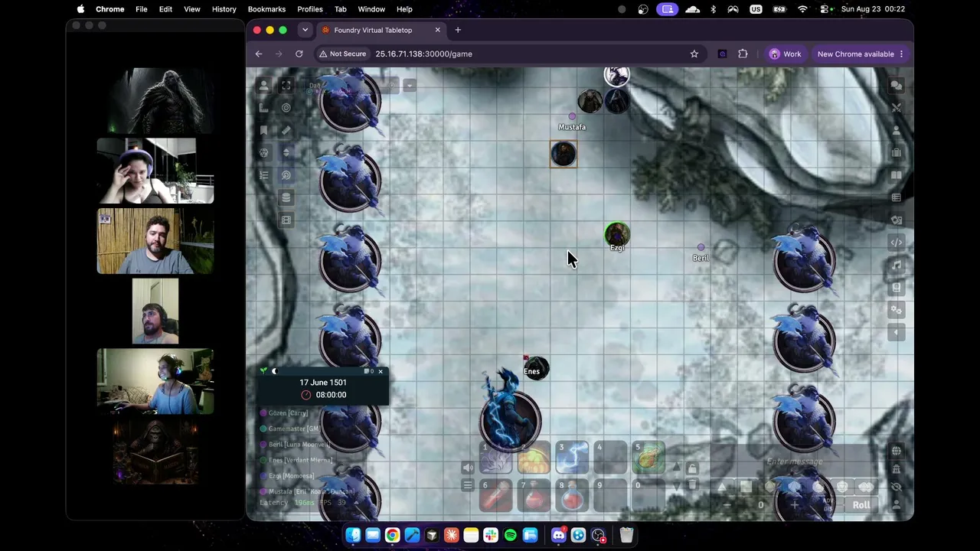This screenshot has height=551, width=980.
Task: Open Spotify from the Dock
Action: [511, 535]
